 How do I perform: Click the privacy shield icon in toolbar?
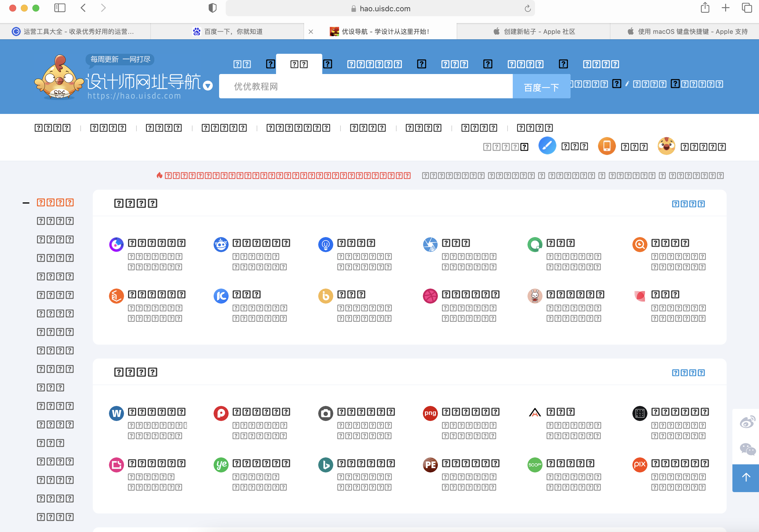212,8
